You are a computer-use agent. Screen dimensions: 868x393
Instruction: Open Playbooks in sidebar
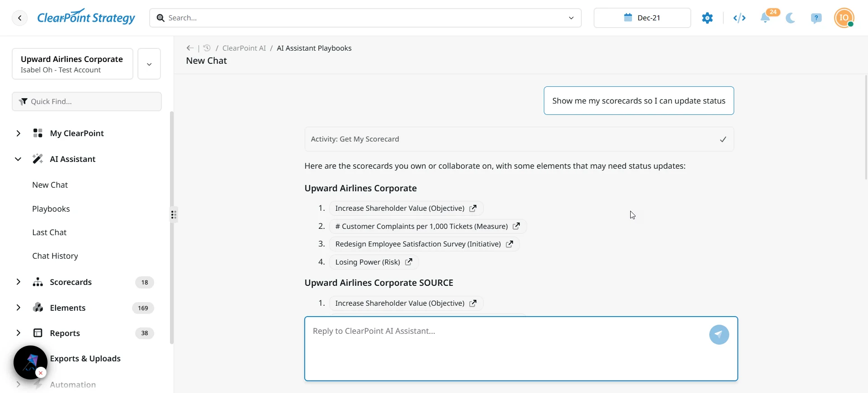click(x=51, y=209)
